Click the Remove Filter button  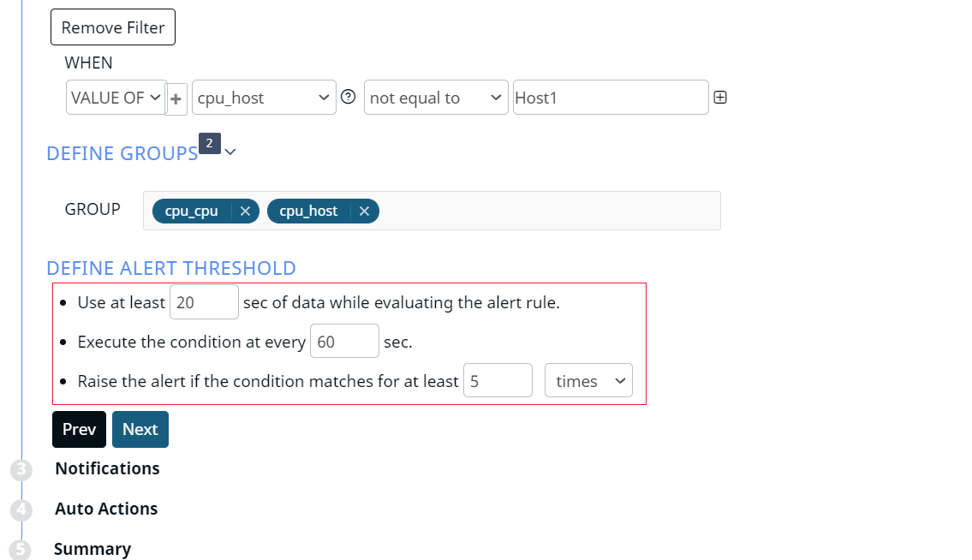(x=113, y=27)
